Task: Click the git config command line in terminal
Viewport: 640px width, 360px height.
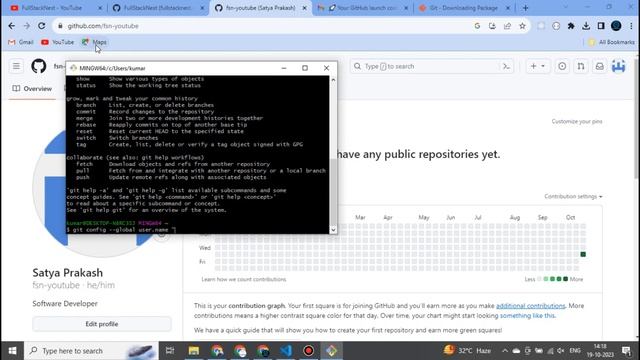Action: (x=122, y=230)
